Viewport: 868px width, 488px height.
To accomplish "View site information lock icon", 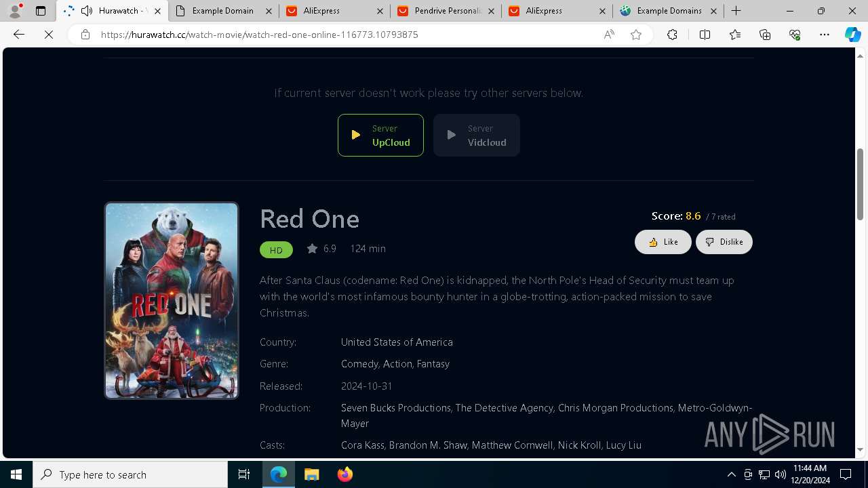I will (85, 35).
